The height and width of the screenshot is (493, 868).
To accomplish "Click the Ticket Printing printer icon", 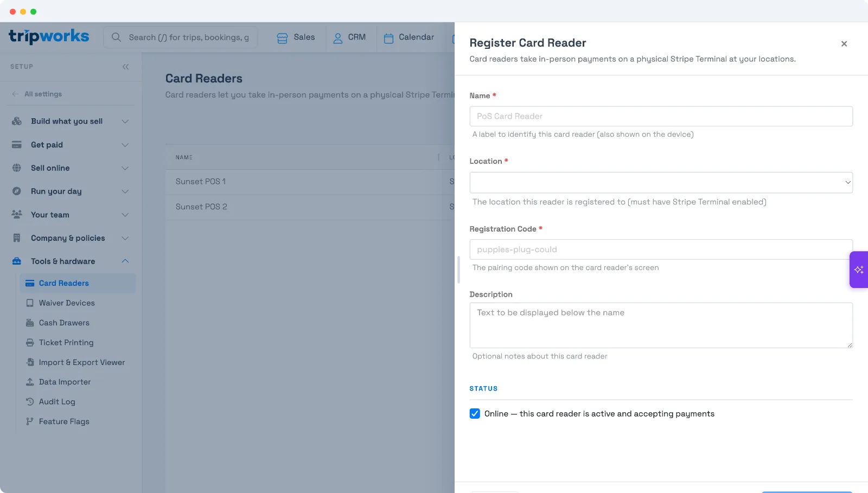I will [x=30, y=343].
